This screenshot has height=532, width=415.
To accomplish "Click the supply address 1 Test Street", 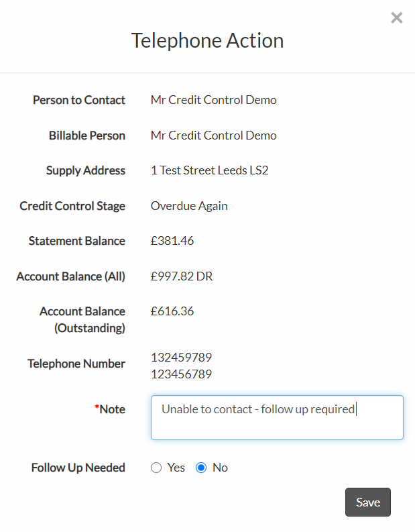I will [x=210, y=170].
